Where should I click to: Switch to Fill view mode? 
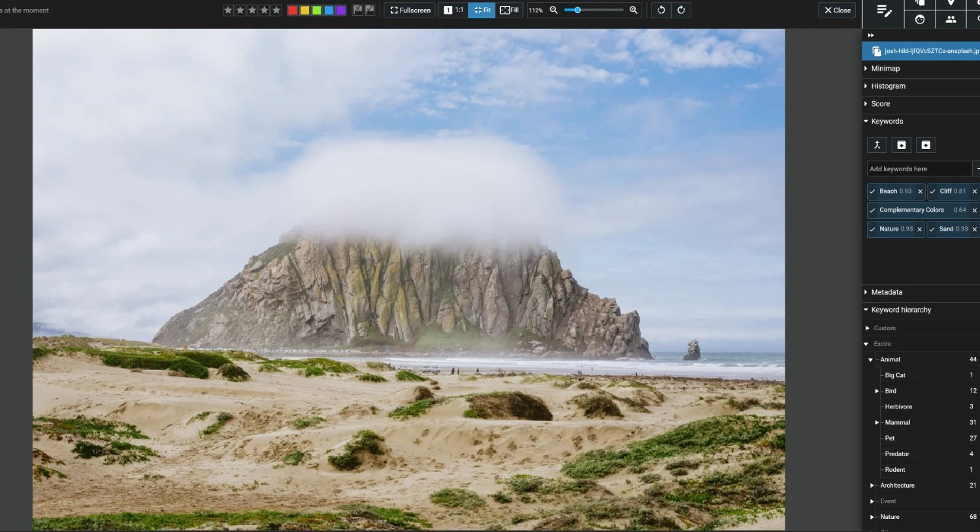coord(509,10)
